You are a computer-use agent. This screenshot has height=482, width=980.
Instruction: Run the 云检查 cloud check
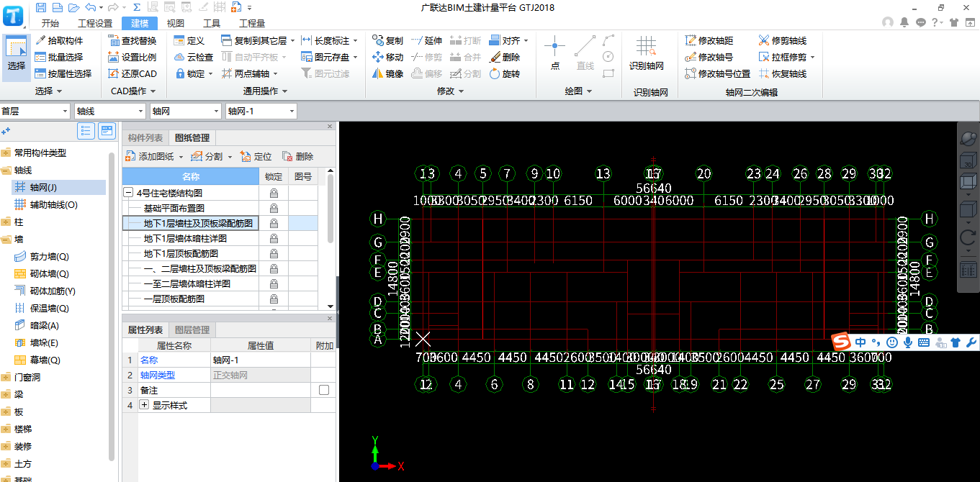point(194,57)
